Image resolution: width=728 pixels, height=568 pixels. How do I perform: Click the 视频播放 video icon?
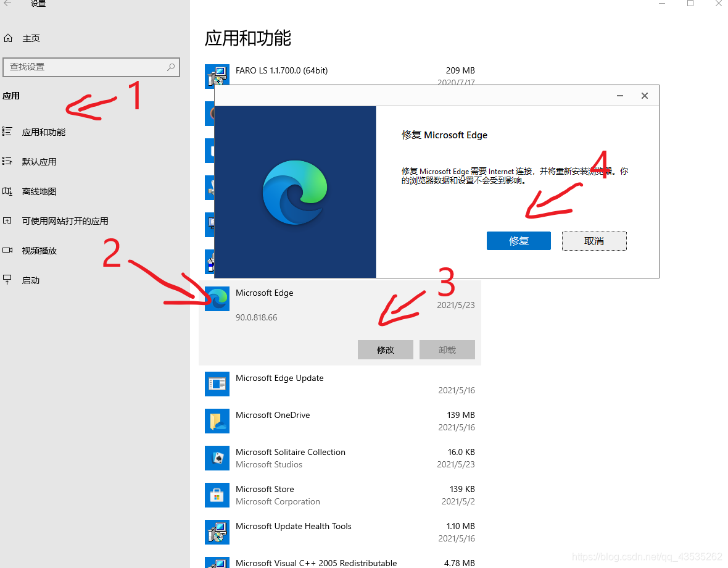[7, 250]
